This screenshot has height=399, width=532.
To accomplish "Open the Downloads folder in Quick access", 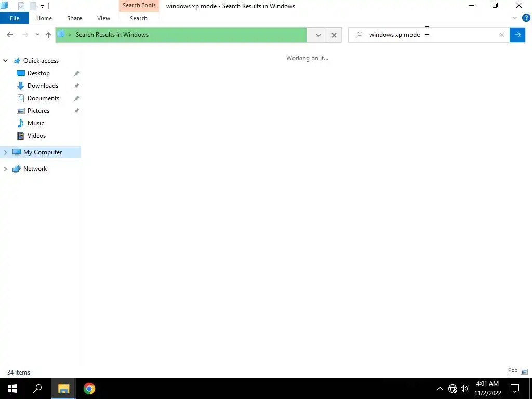I will click(43, 86).
